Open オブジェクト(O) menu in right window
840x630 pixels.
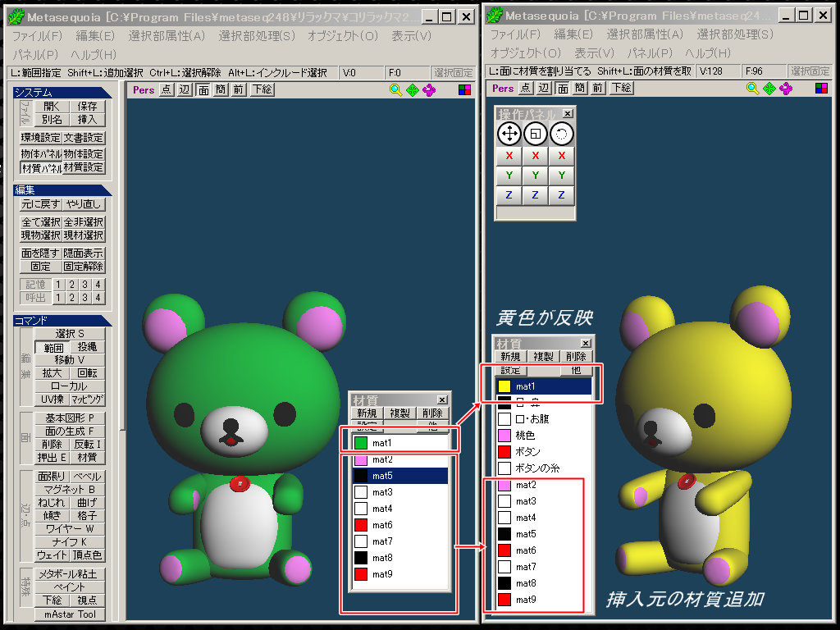point(526,53)
